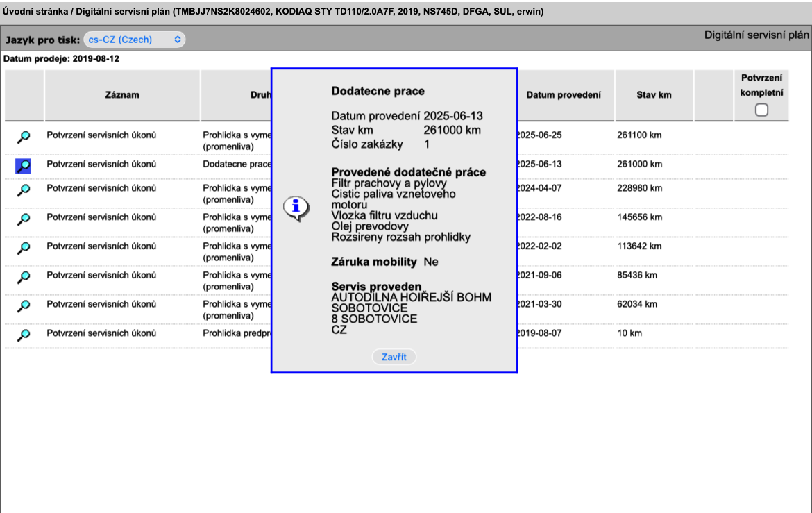Screen dimensions: 812x513
Task: Inspect the 62034 km service record
Action: [24, 306]
